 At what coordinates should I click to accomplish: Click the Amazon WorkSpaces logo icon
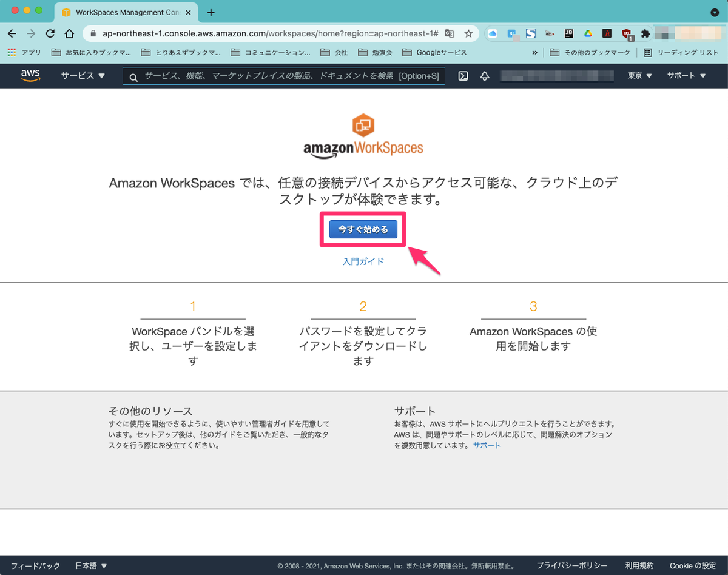[x=363, y=124]
